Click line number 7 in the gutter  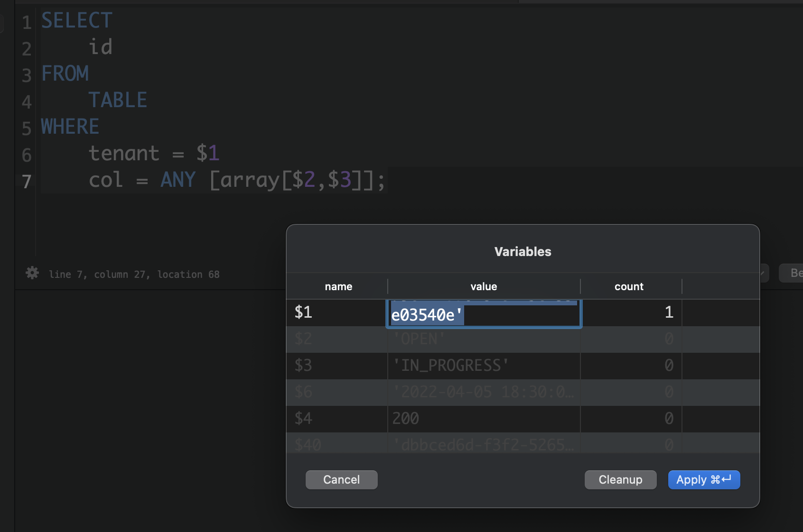pyautogui.click(x=27, y=182)
